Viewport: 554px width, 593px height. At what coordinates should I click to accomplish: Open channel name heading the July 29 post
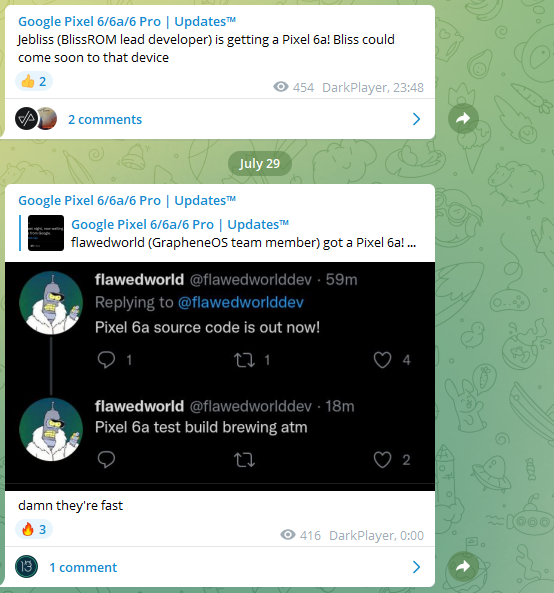click(127, 200)
